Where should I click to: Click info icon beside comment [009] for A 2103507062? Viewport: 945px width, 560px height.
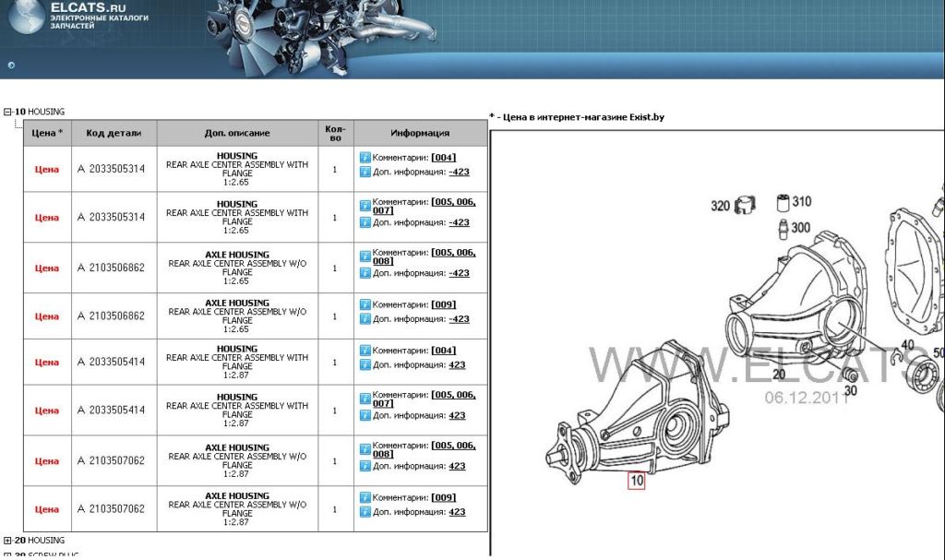(365, 498)
